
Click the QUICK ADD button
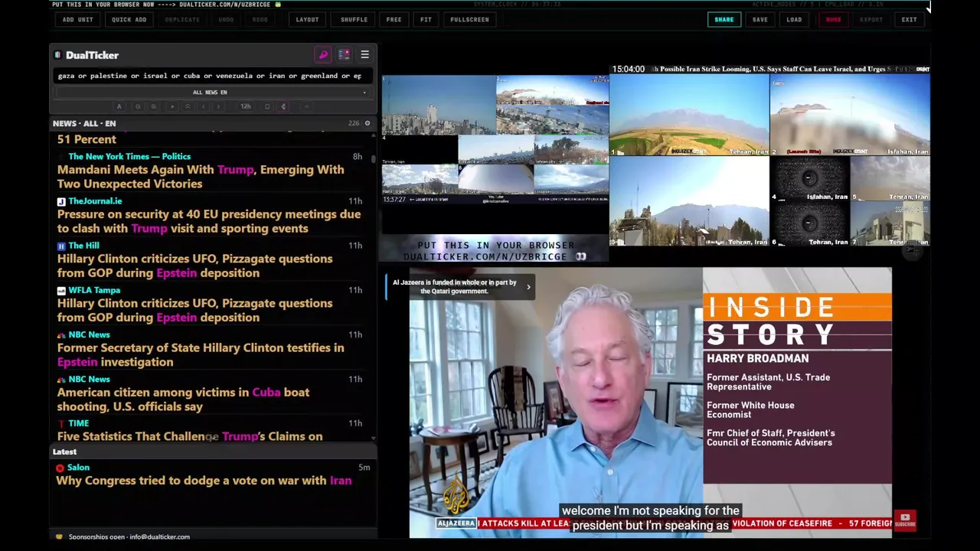point(129,20)
